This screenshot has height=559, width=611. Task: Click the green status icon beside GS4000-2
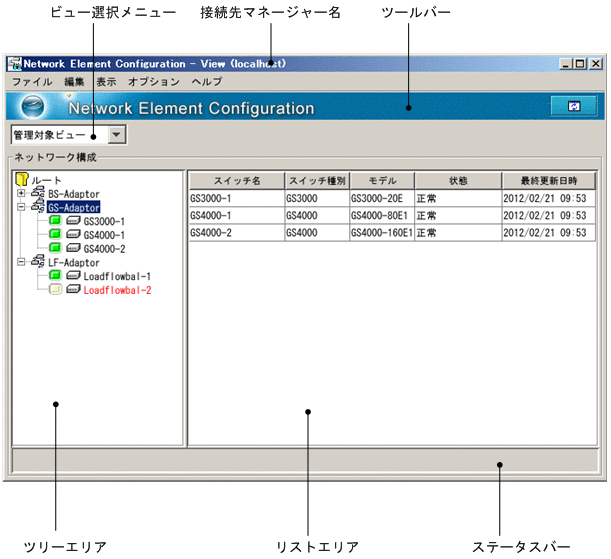pos(55,248)
